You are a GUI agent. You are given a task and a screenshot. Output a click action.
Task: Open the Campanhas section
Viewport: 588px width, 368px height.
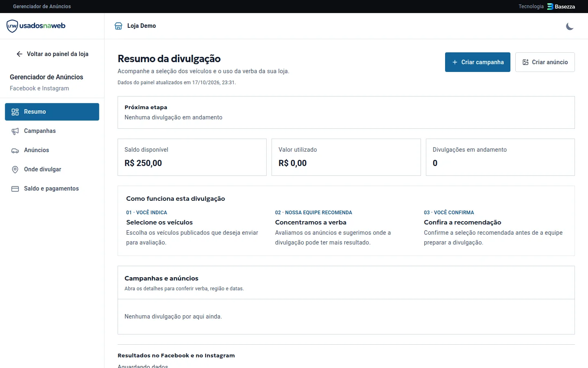tap(52, 131)
